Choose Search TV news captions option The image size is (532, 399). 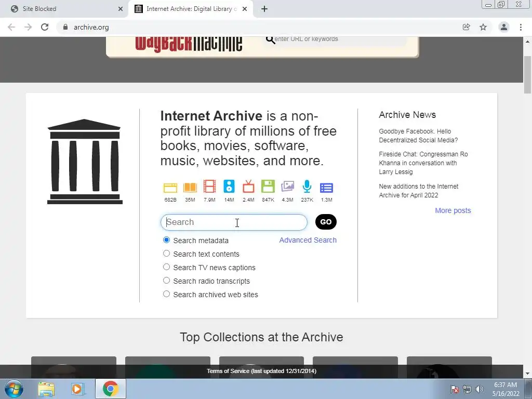click(166, 267)
